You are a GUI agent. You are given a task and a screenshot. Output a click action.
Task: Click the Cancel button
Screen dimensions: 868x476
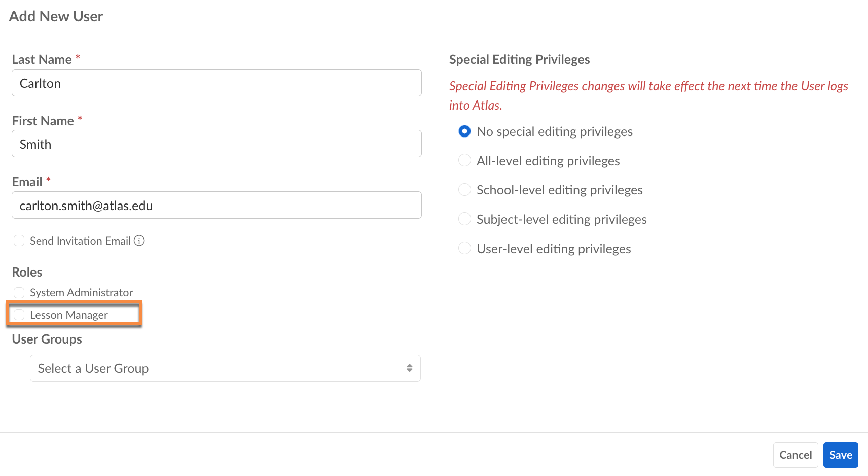point(795,455)
